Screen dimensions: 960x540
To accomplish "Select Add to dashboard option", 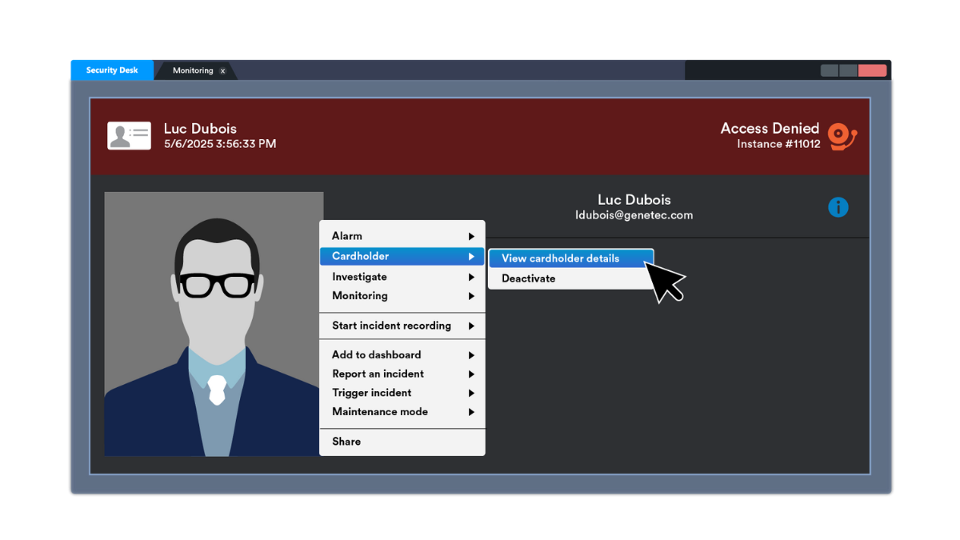I will point(376,355).
